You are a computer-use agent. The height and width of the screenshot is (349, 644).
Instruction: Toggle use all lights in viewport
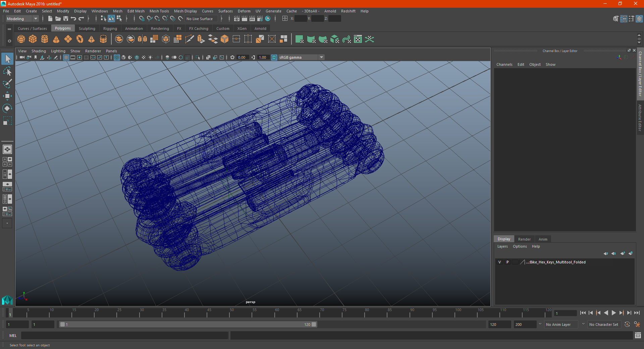(150, 57)
